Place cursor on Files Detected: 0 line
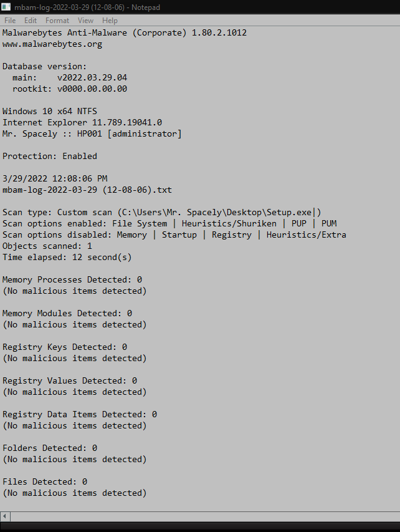This screenshot has height=532, width=400. point(45,481)
